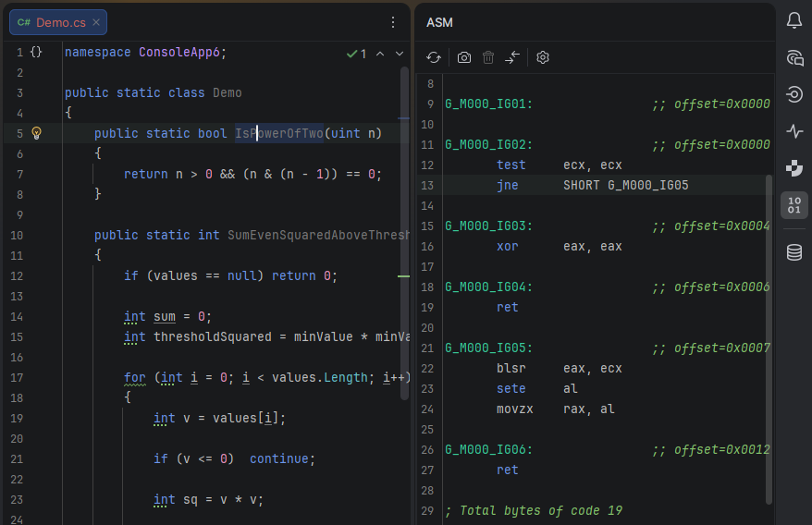This screenshot has width=812, height=525.
Task: Refresh the ASM view
Action: tap(434, 57)
